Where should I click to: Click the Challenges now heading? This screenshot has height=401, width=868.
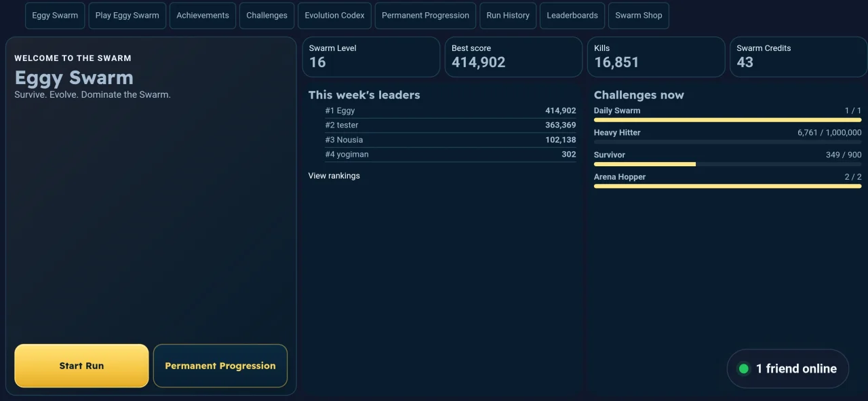(x=639, y=95)
